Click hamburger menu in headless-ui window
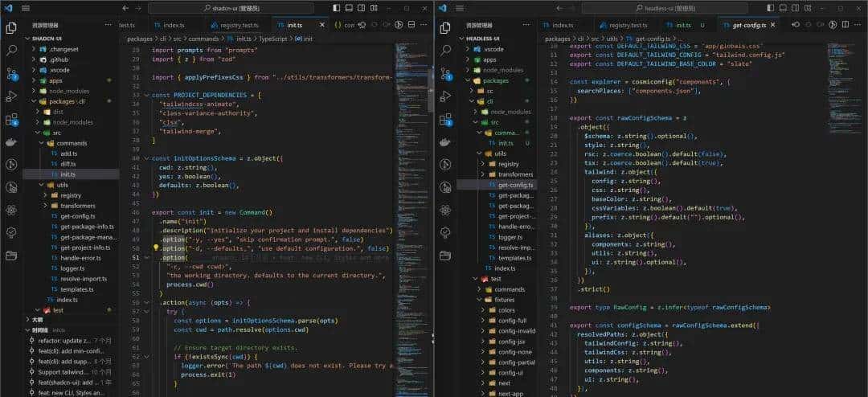 point(460,8)
